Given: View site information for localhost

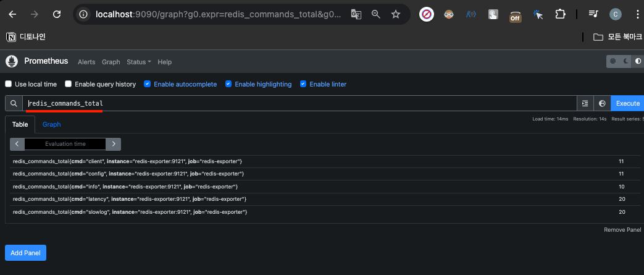Looking at the screenshot, I should point(84,14).
